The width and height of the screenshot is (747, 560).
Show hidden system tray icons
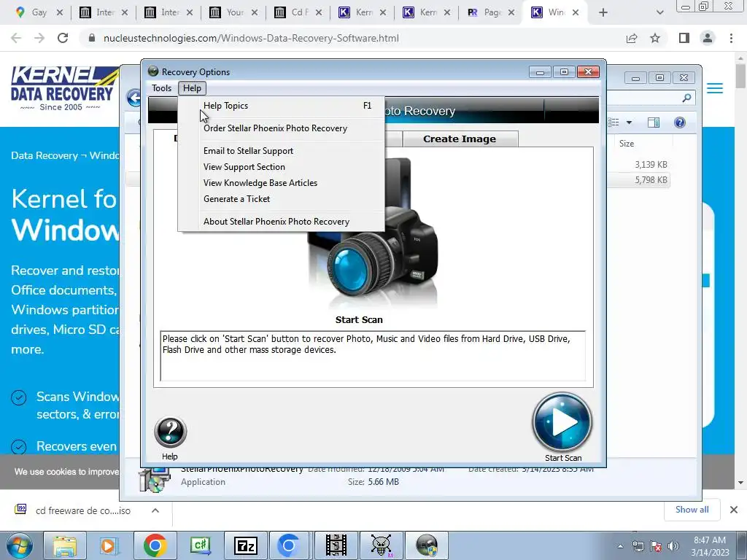(620, 547)
